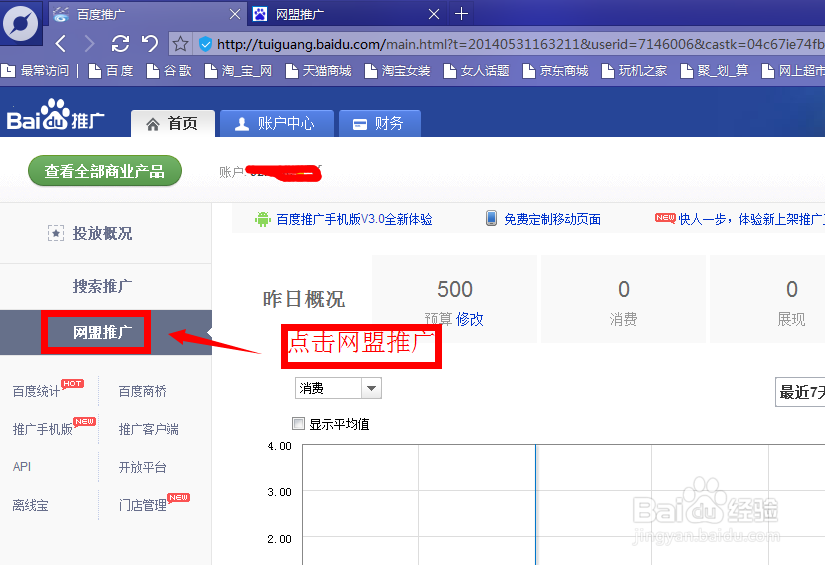Open a new tab with plus icon
The width and height of the screenshot is (825, 565).
[x=461, y=14]
